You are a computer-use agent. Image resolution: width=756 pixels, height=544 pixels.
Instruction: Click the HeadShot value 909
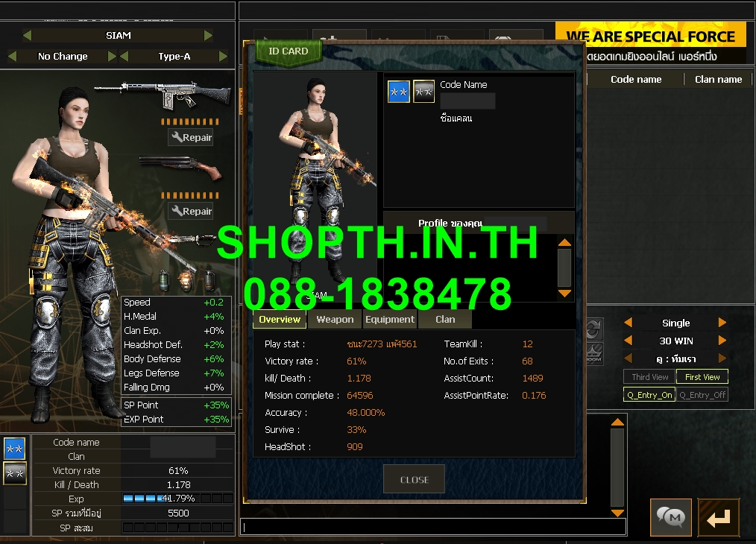(x=354, y=446)
